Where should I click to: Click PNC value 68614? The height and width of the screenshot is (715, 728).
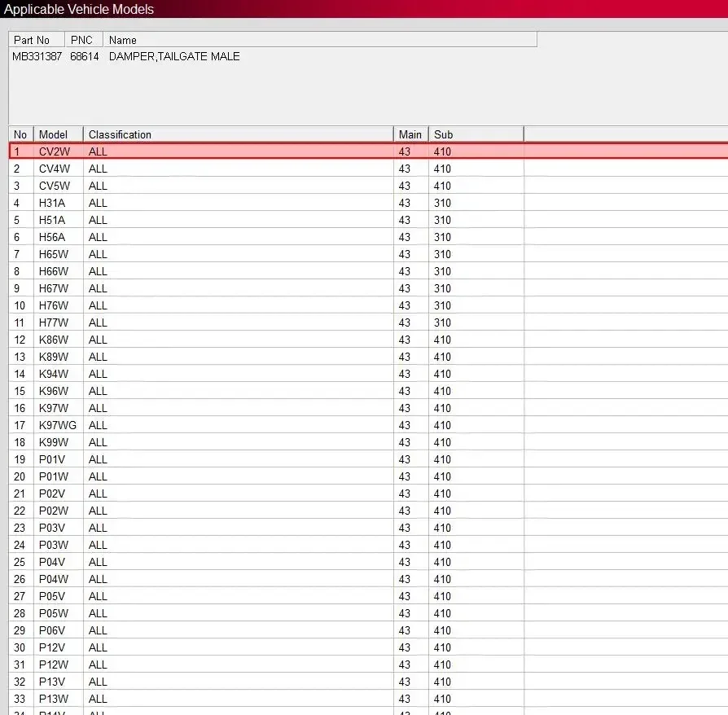tap(85, 57)
